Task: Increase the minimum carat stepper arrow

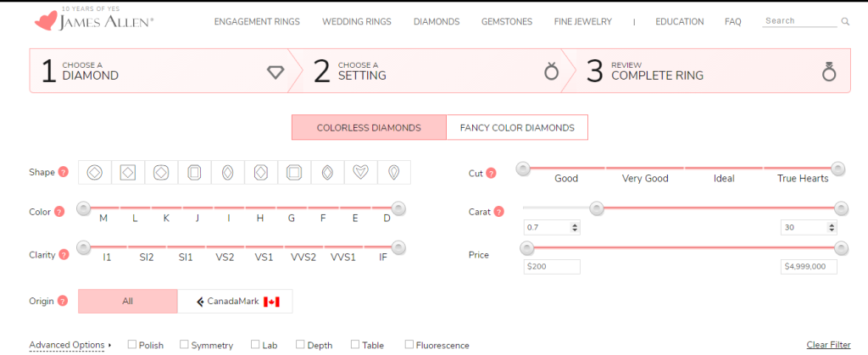Action: click(x=575, y=225)
